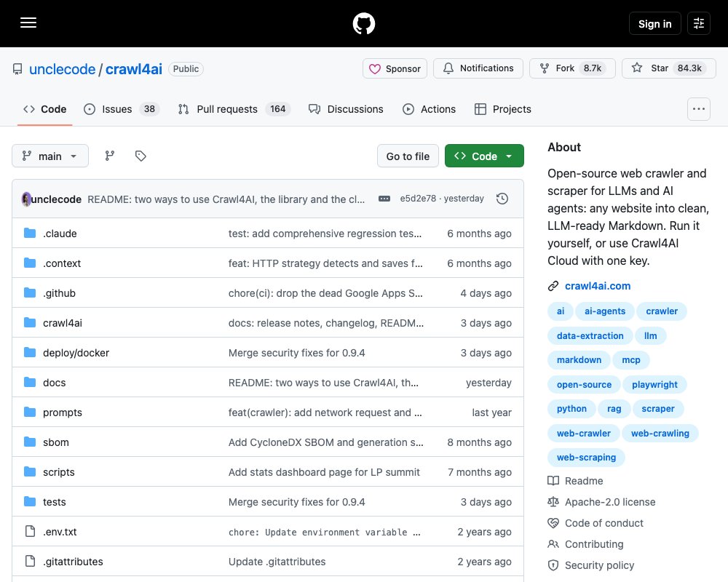This screenshot has height=582, width=728.
Task: Open the scripts folder
Action: pos(58,472)
